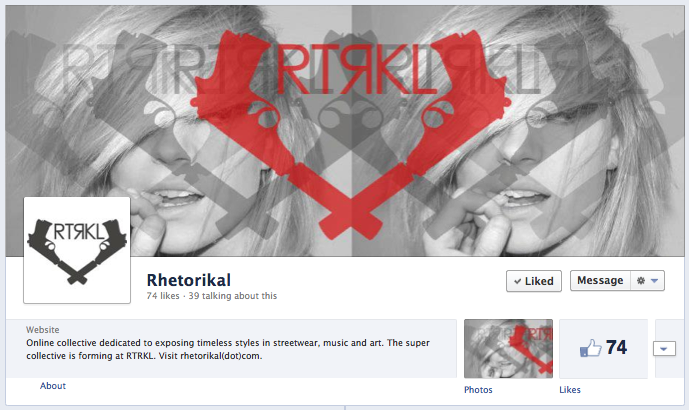689x410 pixels.
Task: Expand the more apps arrow box
Action: point(664,349)
